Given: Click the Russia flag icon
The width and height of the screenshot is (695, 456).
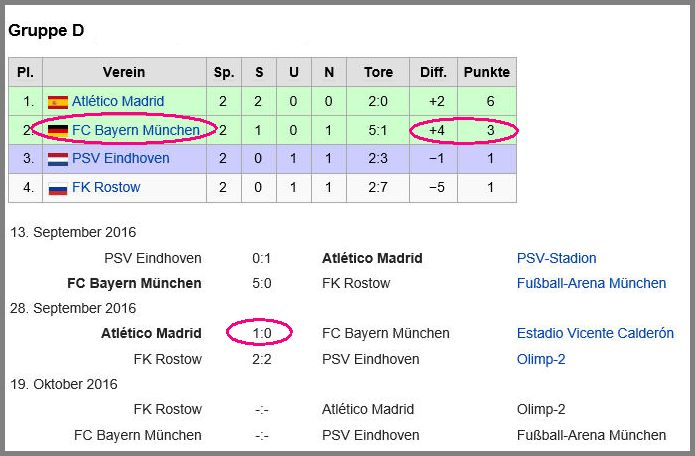Looking at the screenshot, I should (58, 188).
